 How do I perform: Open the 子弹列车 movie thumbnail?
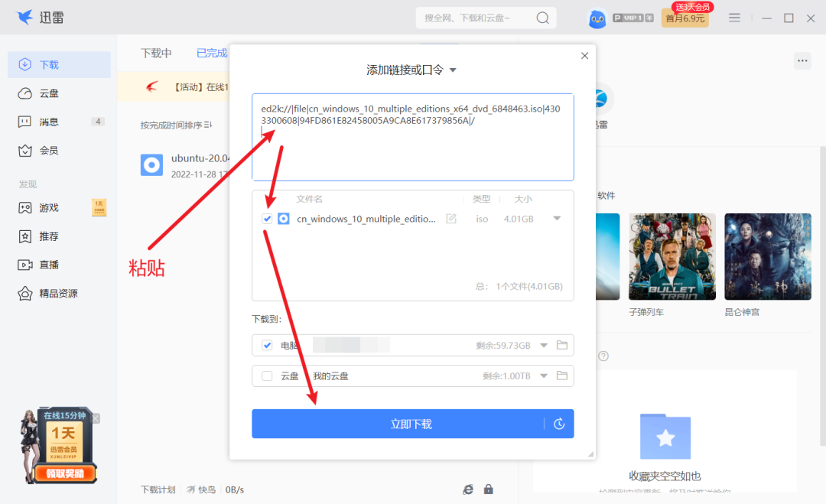coord(672,256)
